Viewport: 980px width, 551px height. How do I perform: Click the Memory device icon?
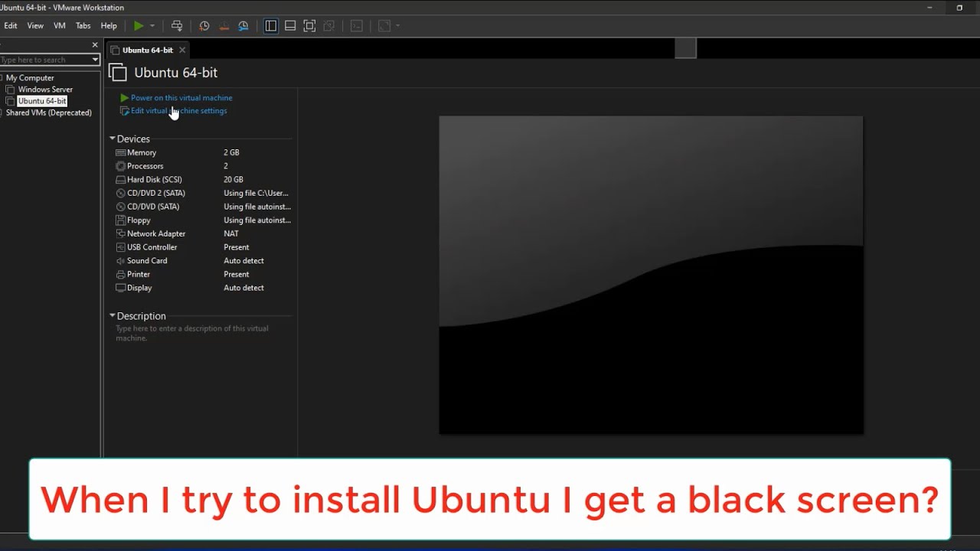click(120, 152)
